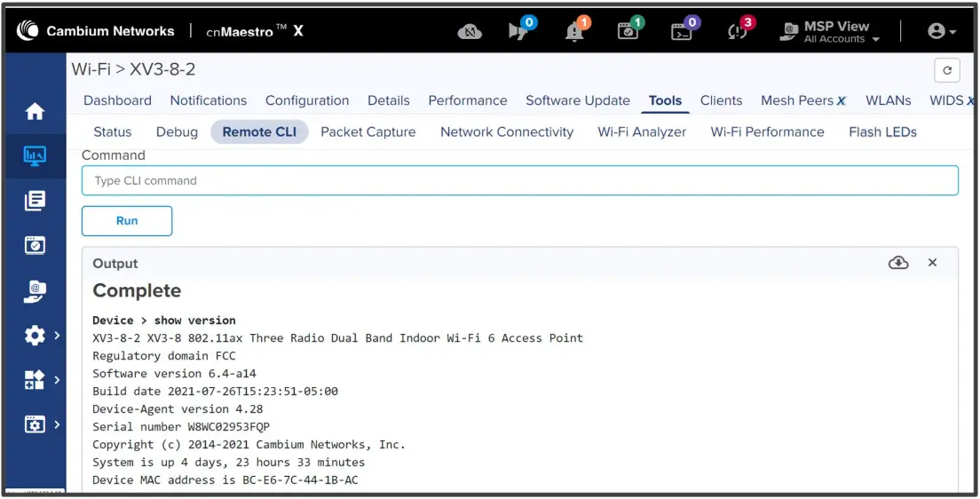The width and height of the screenshot is (980, 499).
Task: Switch to the Notifications tab
Action: [208, 100]
